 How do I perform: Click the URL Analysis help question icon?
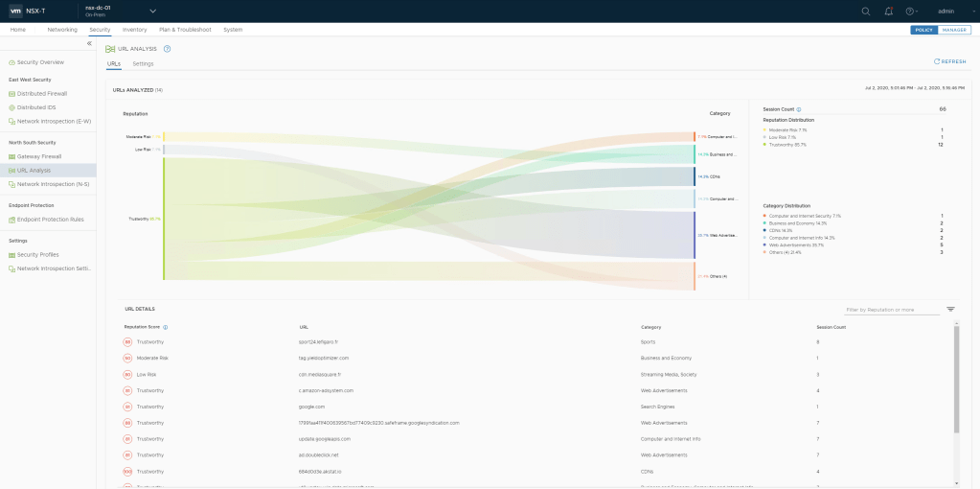click(x=167, y=48)
